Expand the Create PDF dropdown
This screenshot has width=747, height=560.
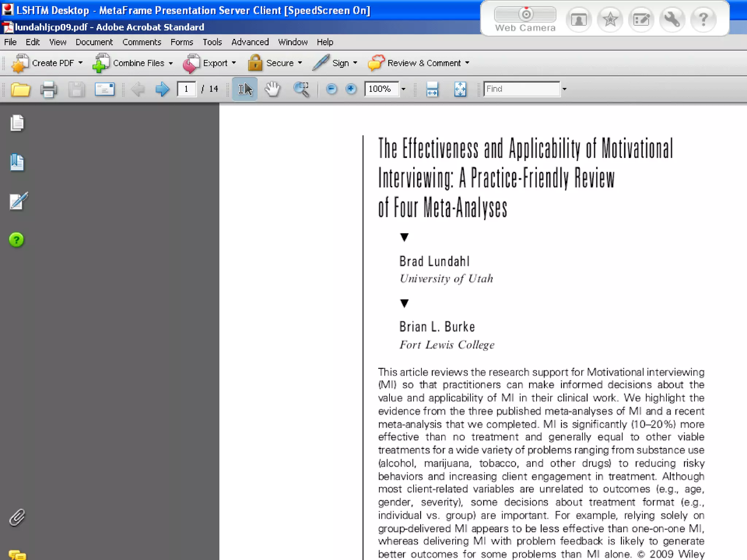pyautogui.click(x=81, y=63)
